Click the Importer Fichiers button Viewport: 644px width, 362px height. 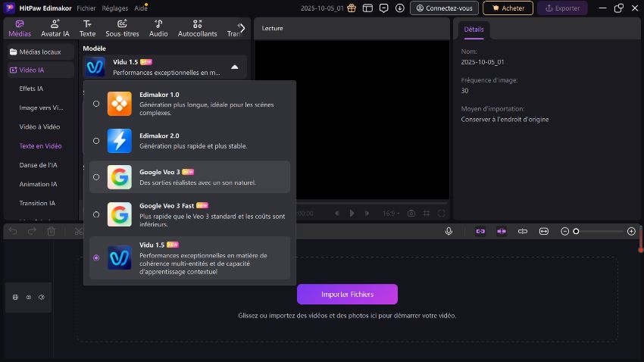347,295
